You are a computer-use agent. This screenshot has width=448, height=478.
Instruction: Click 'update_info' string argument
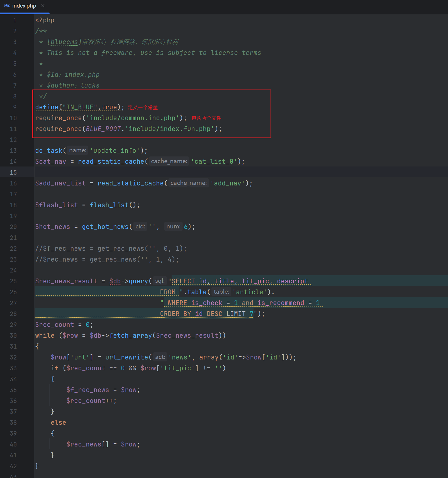tap(115, 151)
